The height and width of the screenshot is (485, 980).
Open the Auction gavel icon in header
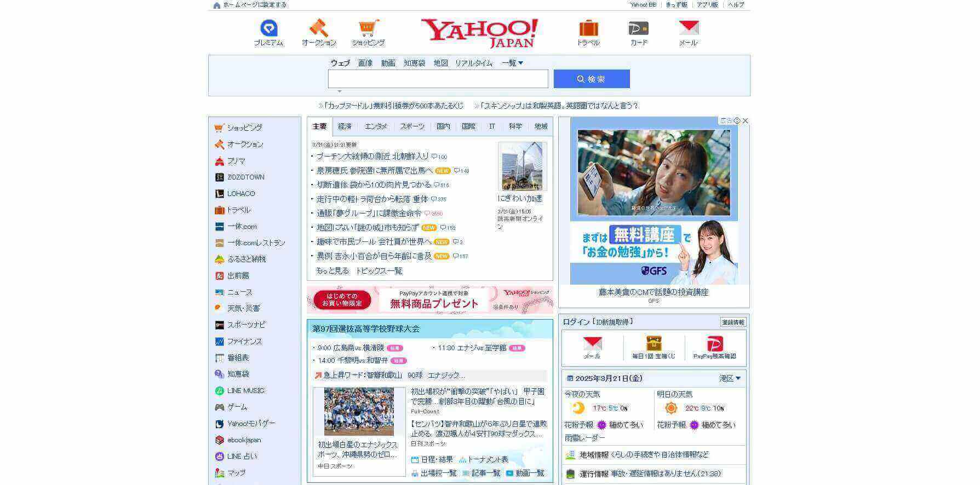pyautogui.click(x=319, y=28)
